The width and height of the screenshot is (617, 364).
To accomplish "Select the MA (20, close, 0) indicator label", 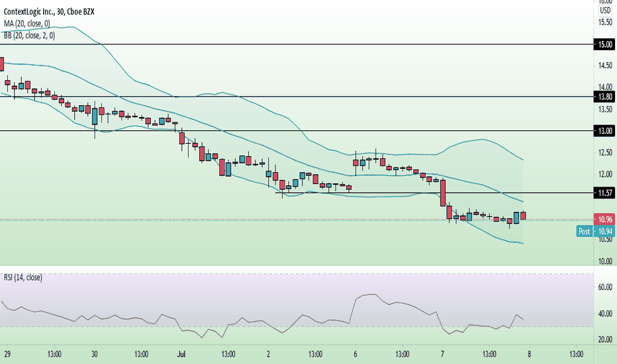I will (x=26, y=24).
